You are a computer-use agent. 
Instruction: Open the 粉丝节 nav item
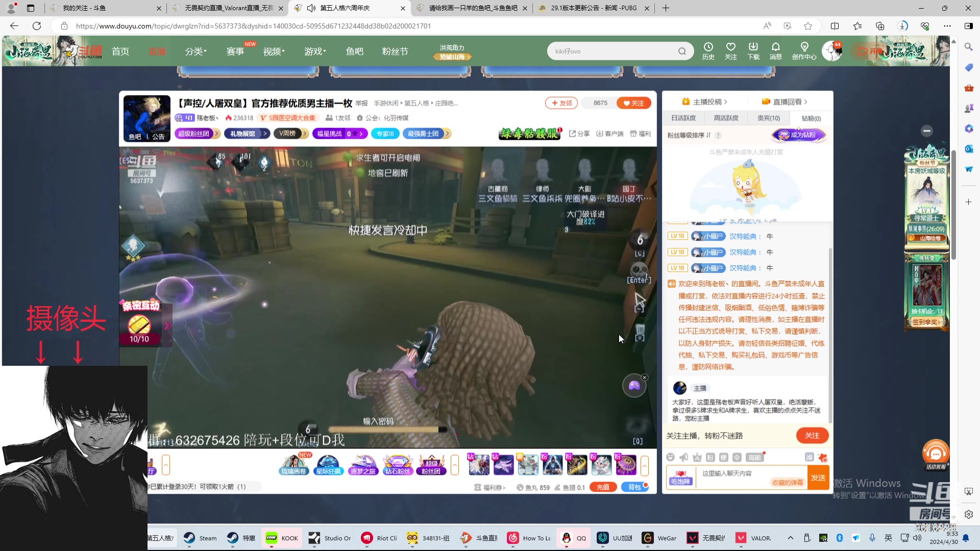pos(395,51)
